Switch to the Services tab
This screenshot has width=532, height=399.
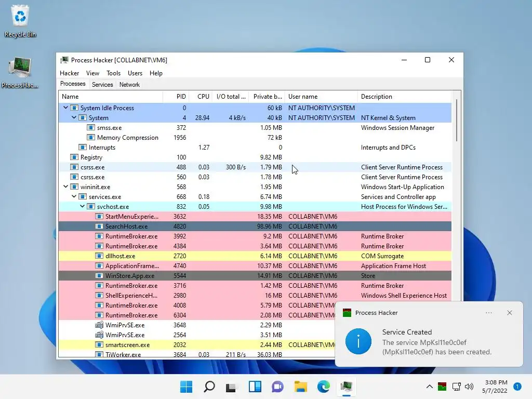click(x=102, y=85)
